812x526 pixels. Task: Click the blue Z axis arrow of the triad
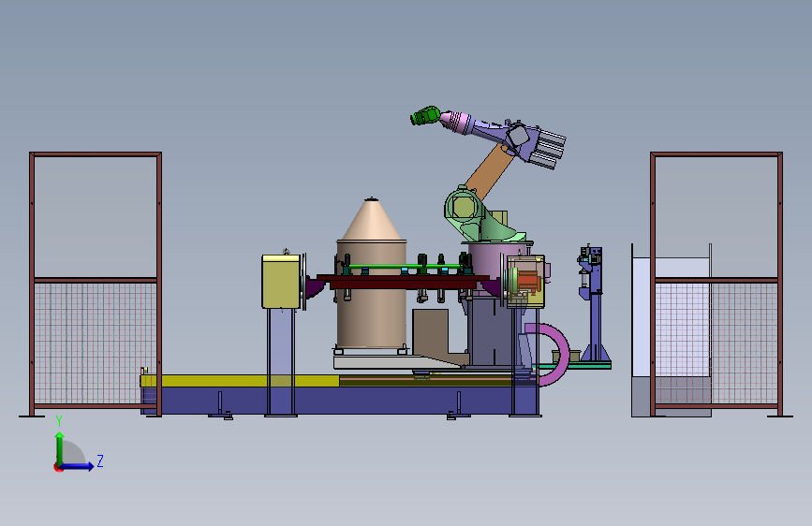tap(78, 466)
